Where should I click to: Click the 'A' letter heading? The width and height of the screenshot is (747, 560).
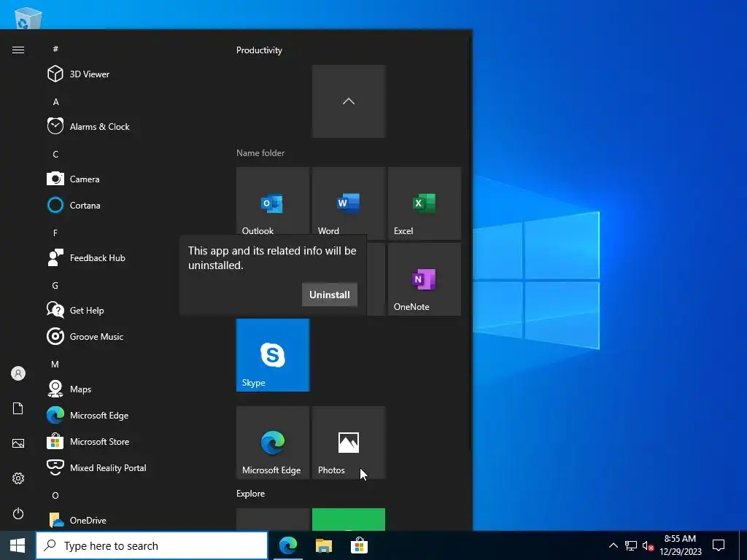coord(55,101)
